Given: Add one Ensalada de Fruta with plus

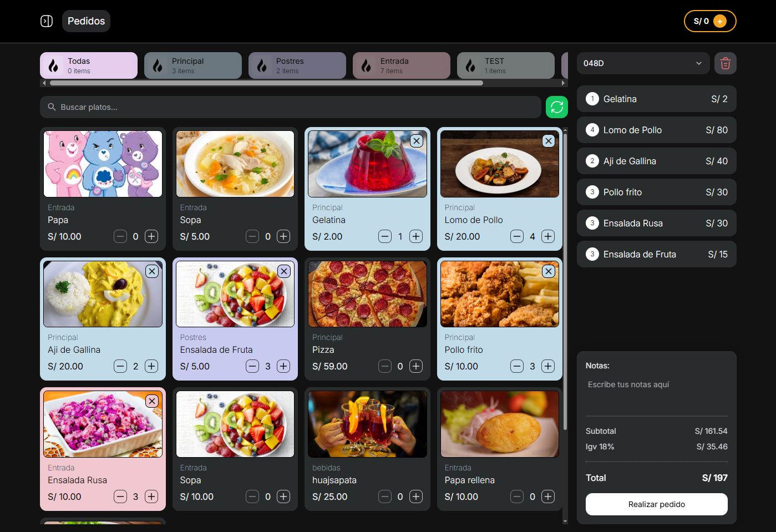Looking at the screenshot, I should (x=283, y=366).
